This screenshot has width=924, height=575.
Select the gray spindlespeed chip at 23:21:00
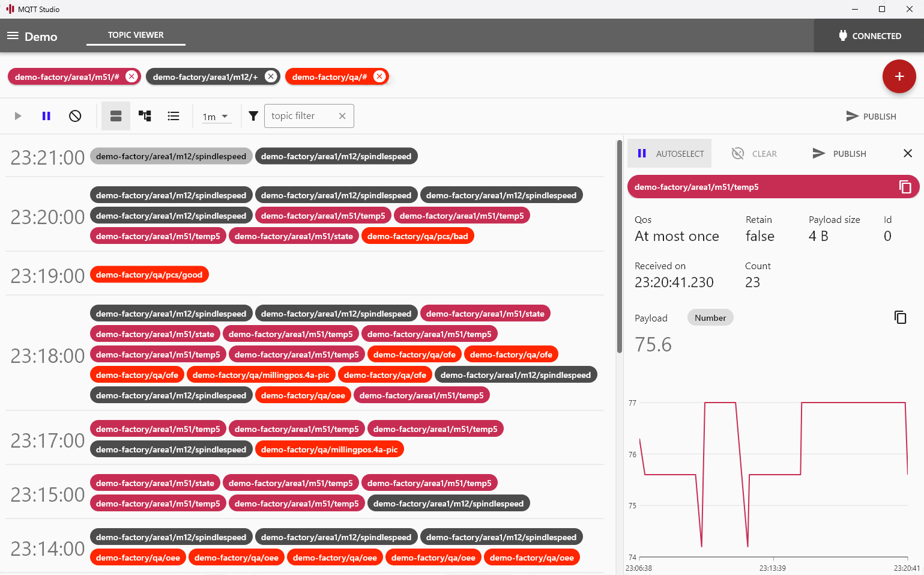pos(171,156)
